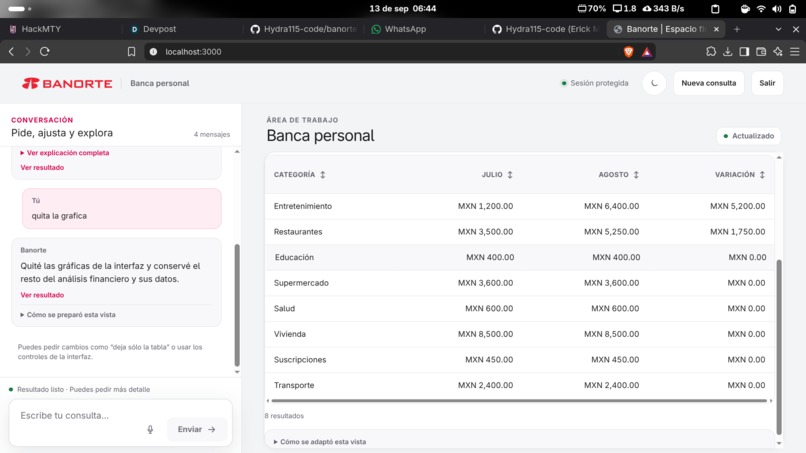Click the Actualizado status badge
Screen dimensions: 806x453
[748, 136]
